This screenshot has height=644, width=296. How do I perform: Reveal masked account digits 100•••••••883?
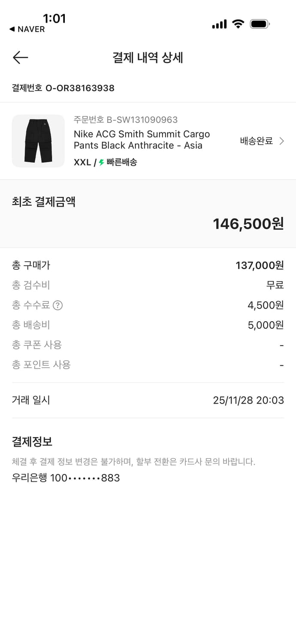65,477
